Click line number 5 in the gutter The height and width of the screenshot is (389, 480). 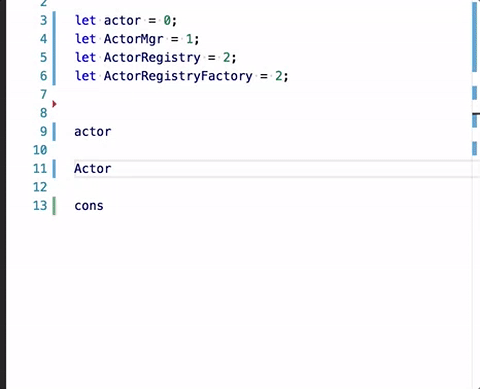coord(44,57)
